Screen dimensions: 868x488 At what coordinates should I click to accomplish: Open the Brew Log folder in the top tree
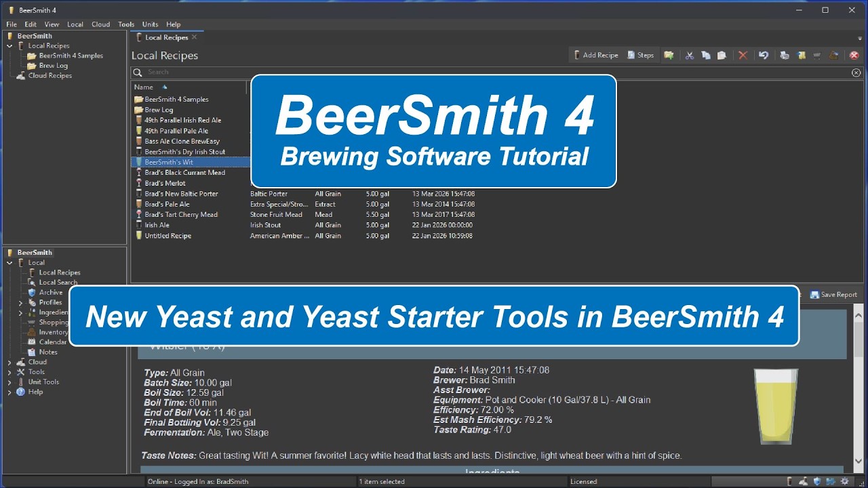(53, 66)
